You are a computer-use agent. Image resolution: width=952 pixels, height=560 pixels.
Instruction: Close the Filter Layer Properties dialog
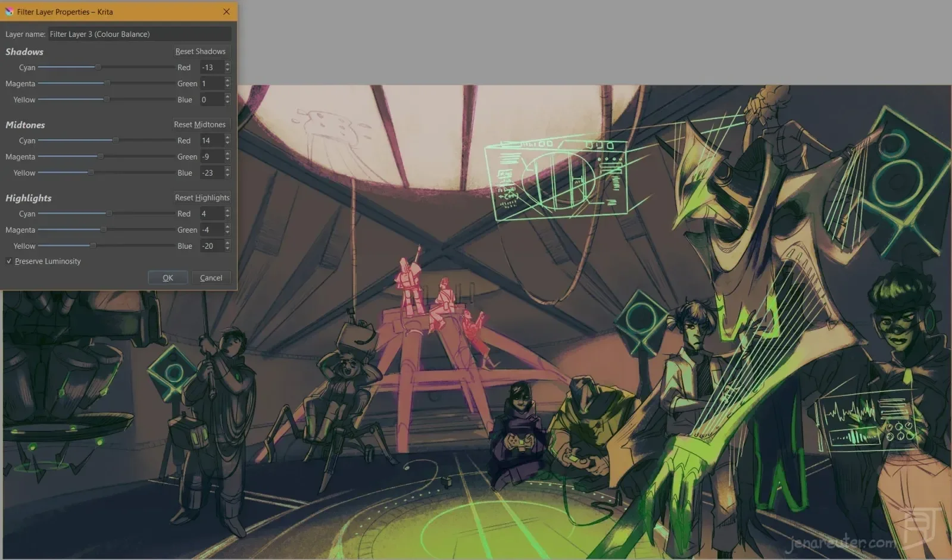pos(226,11)
